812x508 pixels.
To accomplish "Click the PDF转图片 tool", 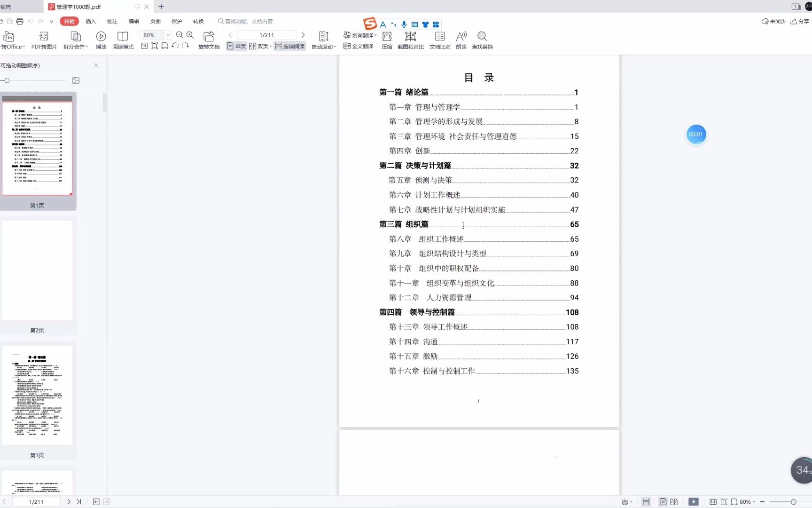I will (44, 40).
